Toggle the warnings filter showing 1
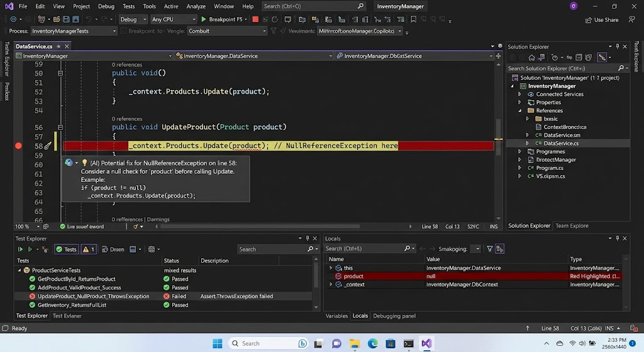644x352 pixels. coord(89,249)
